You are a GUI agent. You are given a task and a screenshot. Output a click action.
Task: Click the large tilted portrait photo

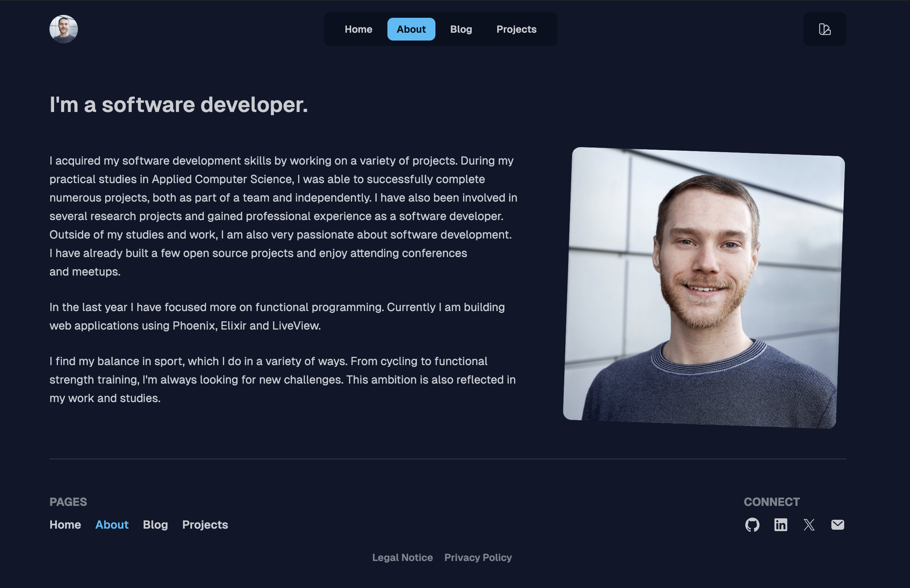pos(704,287)
